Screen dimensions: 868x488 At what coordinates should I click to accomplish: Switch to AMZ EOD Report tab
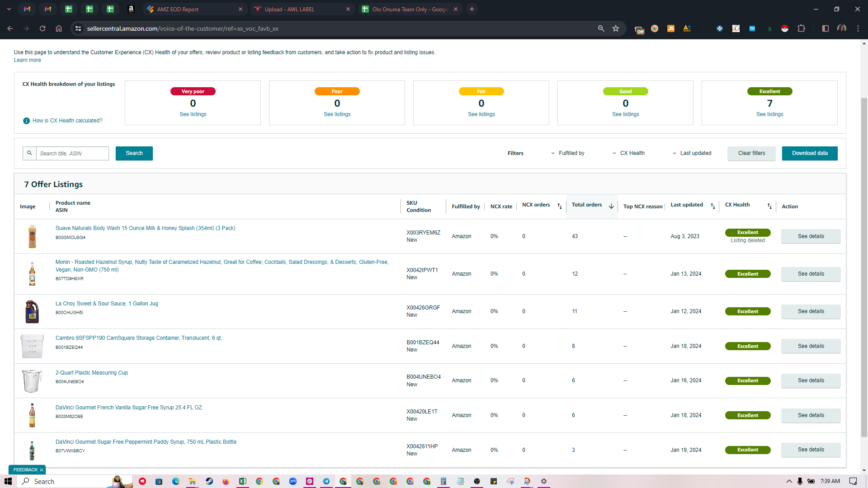[x=194, y=9]
